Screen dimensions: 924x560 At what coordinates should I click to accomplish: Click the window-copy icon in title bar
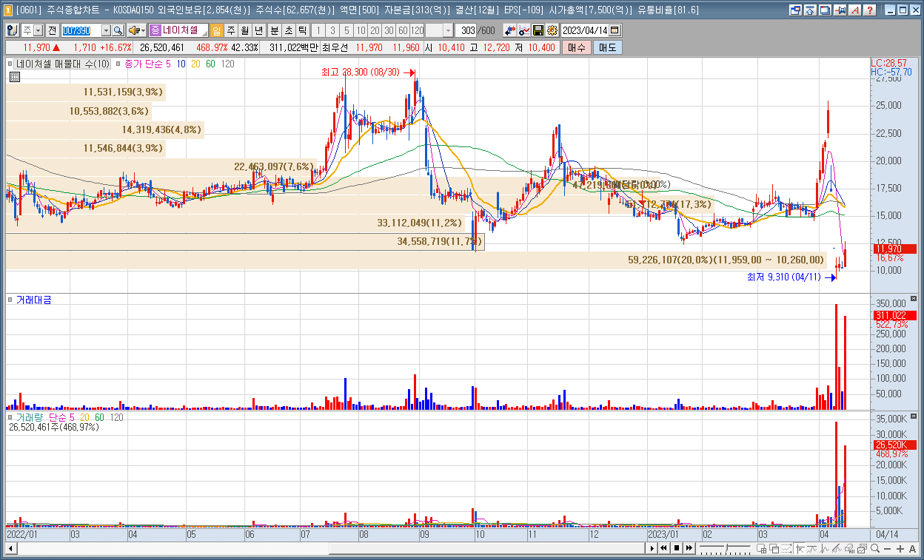pyautogui.click(x=825, y=10)
